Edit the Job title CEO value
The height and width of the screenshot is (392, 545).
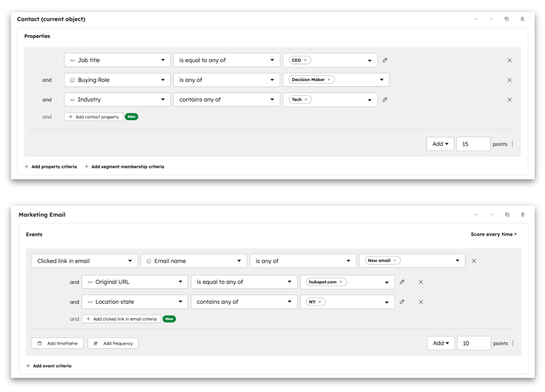click(385, 60)
